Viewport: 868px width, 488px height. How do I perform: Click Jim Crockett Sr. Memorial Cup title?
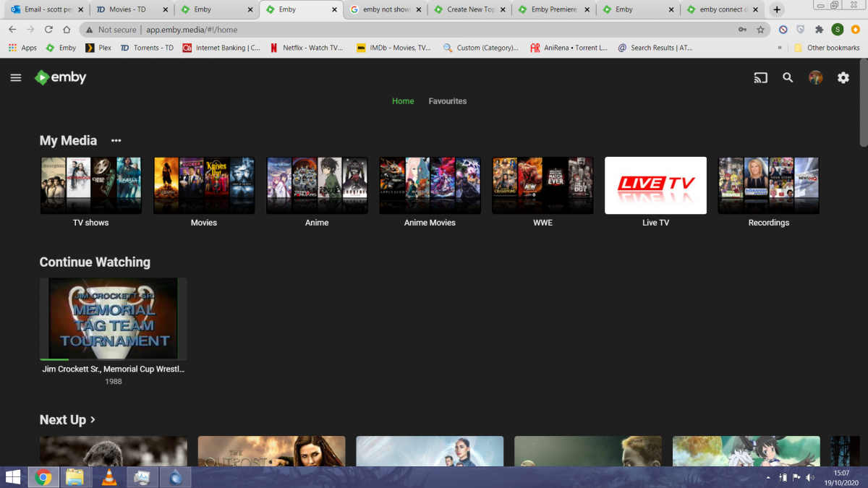114,369
